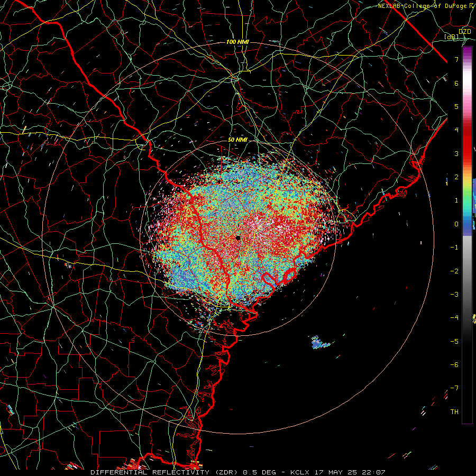Screen dimensions: 476x476
Task: Click the 7 value on the dB scale
Action: coord(456,59)
